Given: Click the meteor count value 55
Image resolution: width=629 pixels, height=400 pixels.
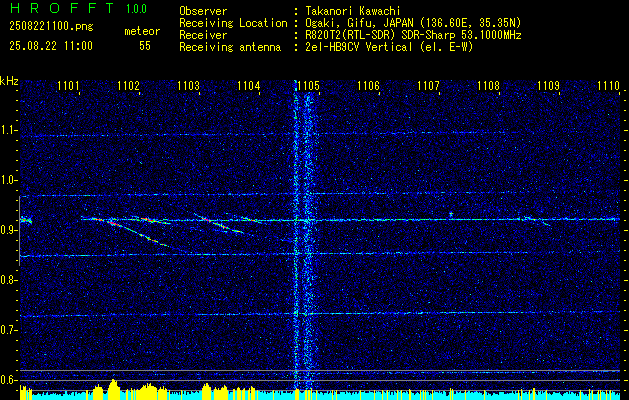Looking at the screenshot, I should 145,46.
